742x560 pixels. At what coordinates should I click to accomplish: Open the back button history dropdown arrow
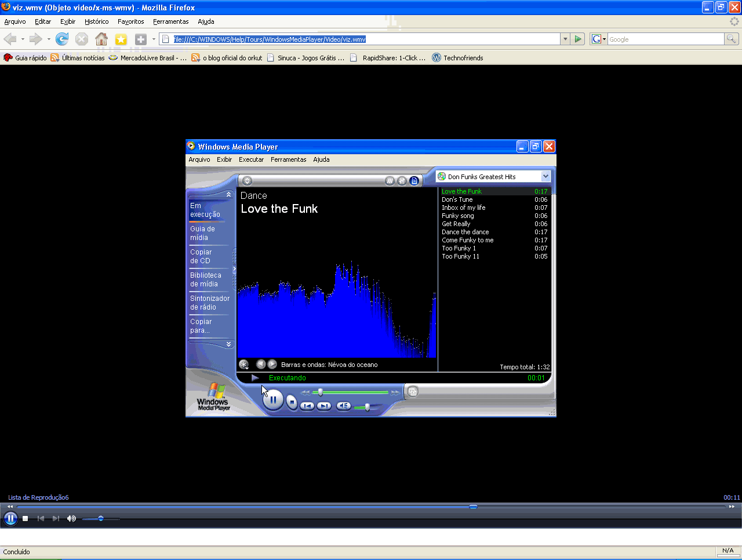(x=23, y=39)
